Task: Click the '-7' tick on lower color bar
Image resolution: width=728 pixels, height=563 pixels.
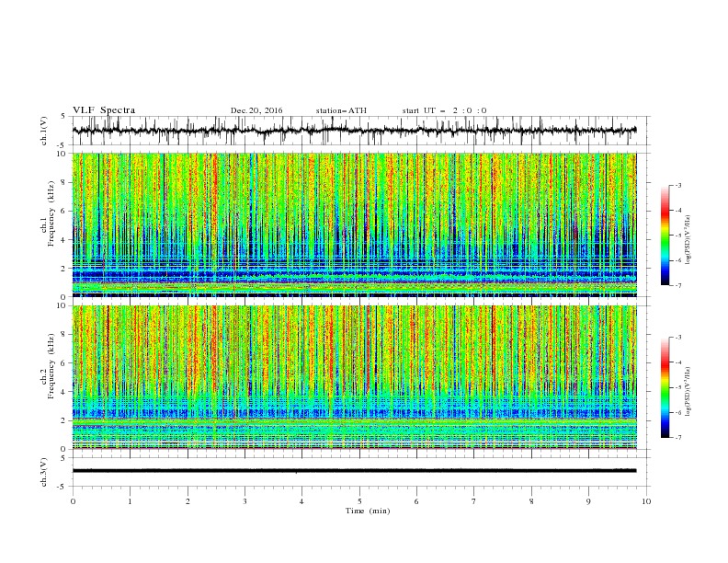Action: (677, 438)
